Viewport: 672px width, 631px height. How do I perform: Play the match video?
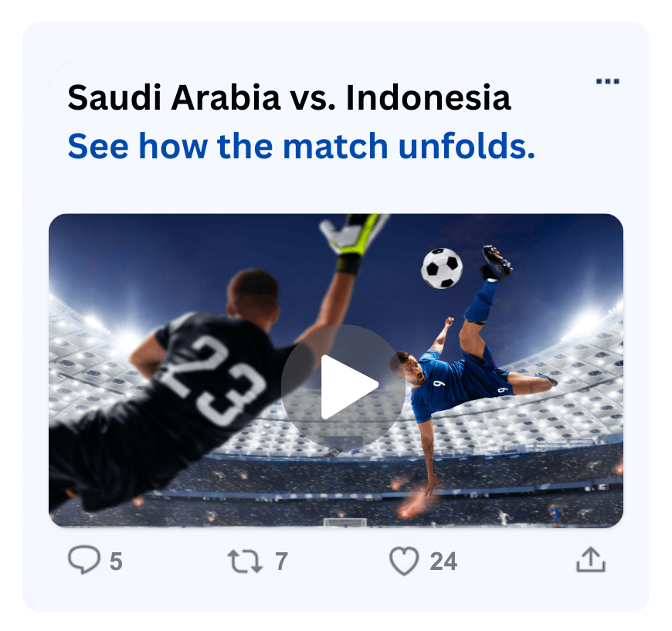coord(343,386)
